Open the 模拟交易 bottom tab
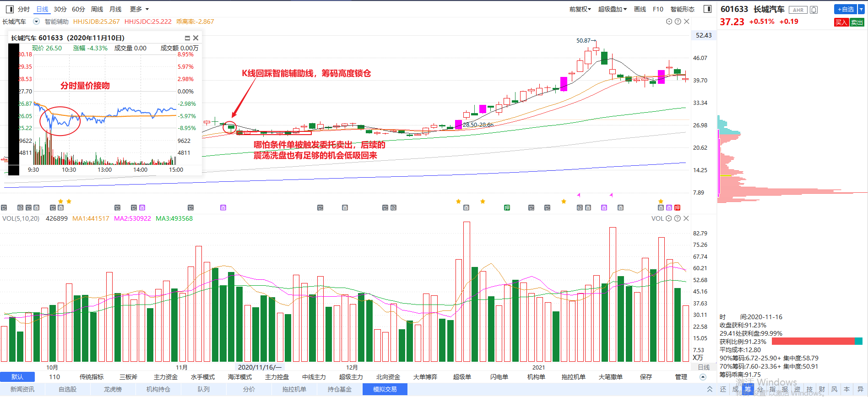The image size is (868, 397). click(x=385, y=389)
